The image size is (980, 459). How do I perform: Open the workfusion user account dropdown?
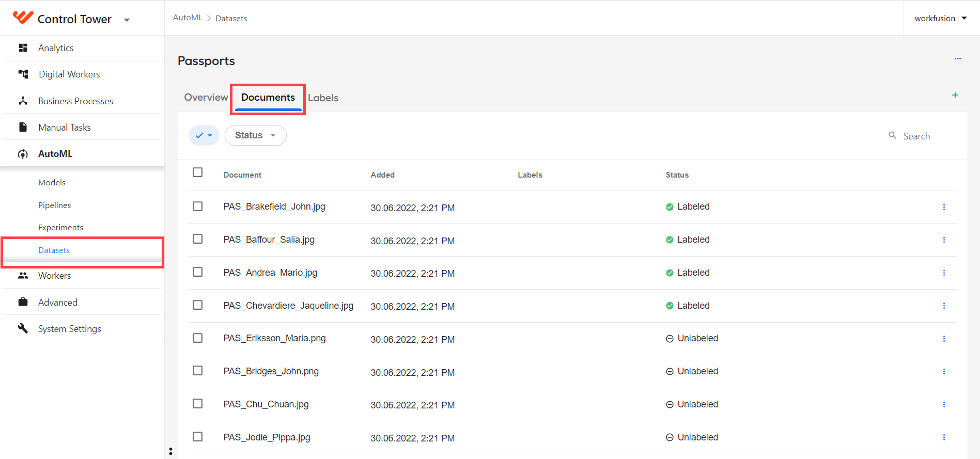940,18
